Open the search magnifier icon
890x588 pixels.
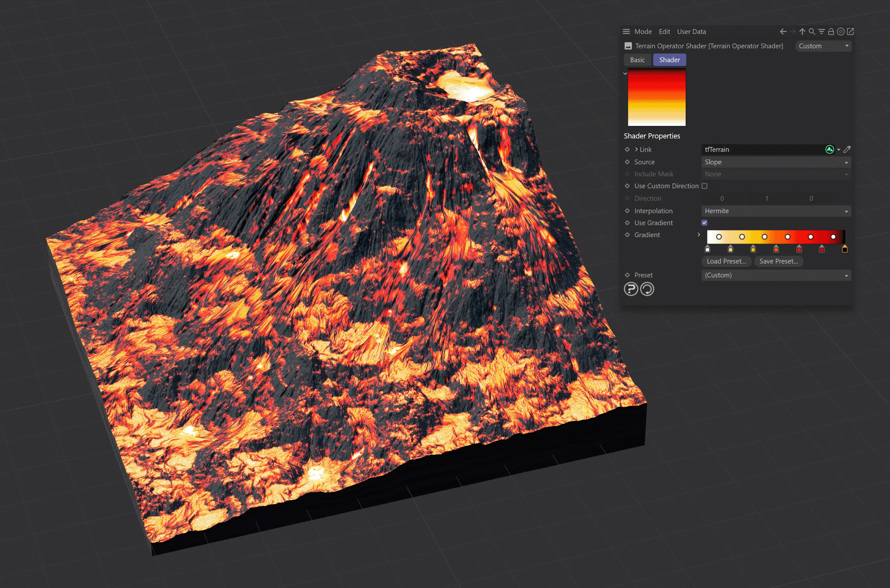812,32
